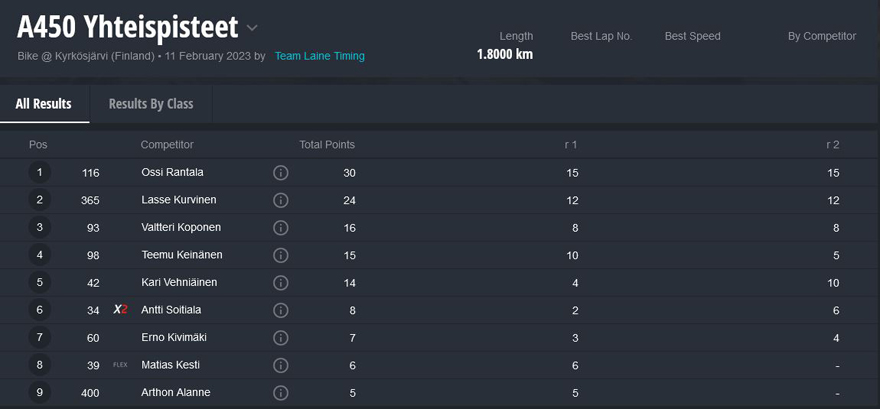The height and width of the screenshot is (409, 880).
Task: Open info icon for Teemu Keinänen
Action: point(281,255)
